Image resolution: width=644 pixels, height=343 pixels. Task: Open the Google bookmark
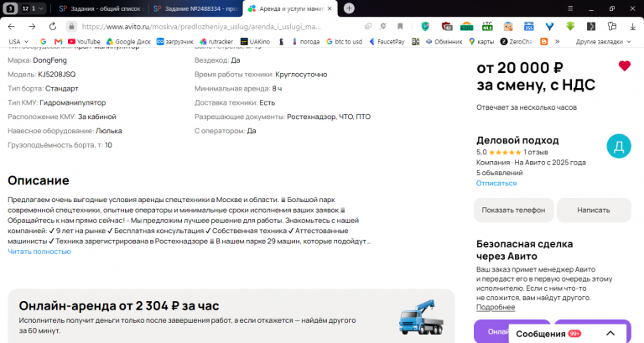[x=43, y=41]
